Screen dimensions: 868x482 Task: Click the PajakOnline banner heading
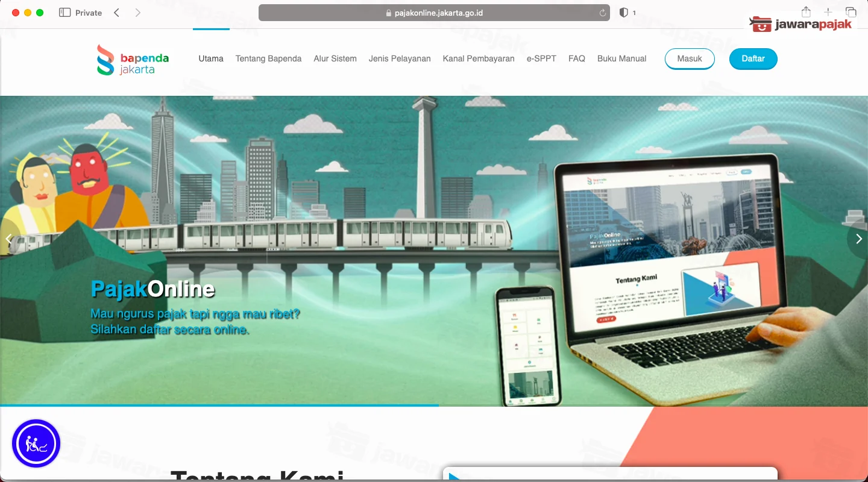tap(153, 289)
